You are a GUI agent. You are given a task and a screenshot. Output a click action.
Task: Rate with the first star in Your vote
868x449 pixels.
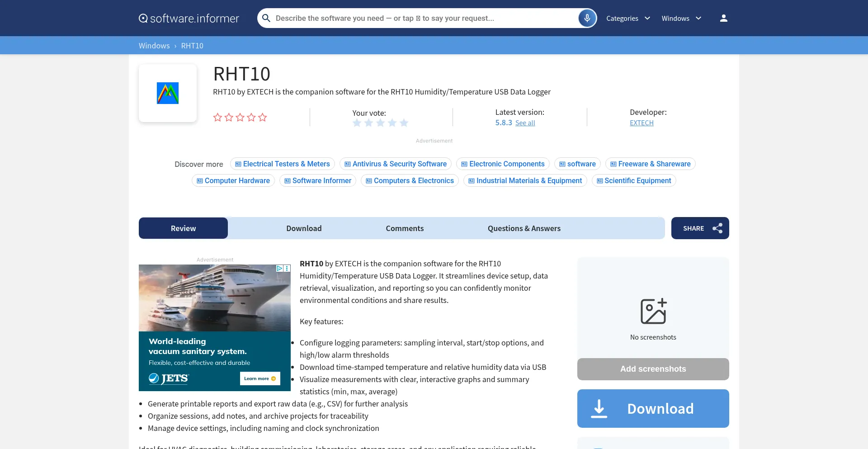[357, 123]
